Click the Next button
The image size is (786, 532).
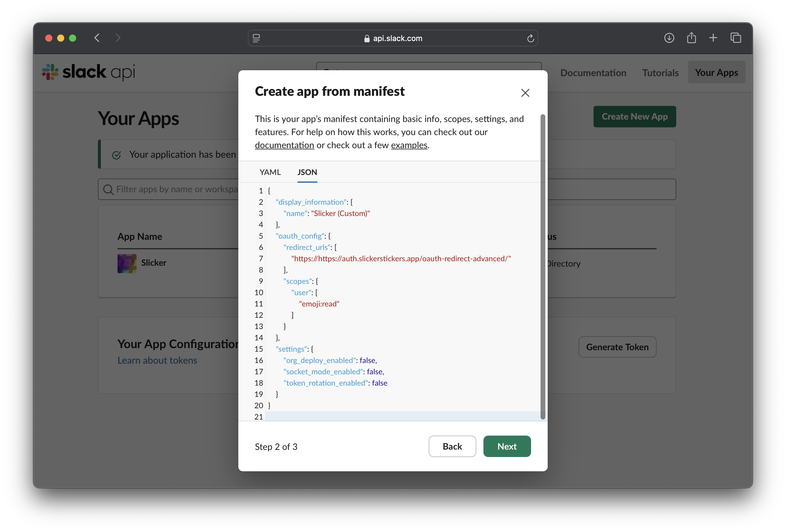[507, 446]
